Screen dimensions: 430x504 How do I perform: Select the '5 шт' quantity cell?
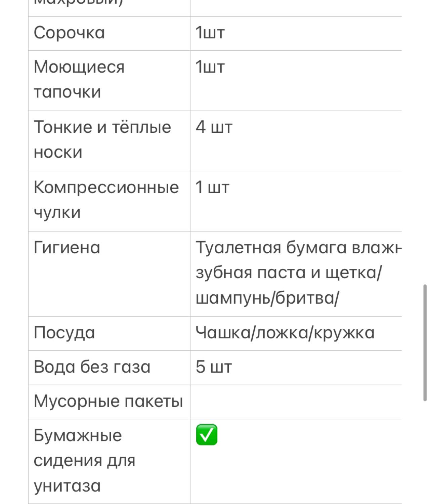pyautogui.click(x=296, y=368)
